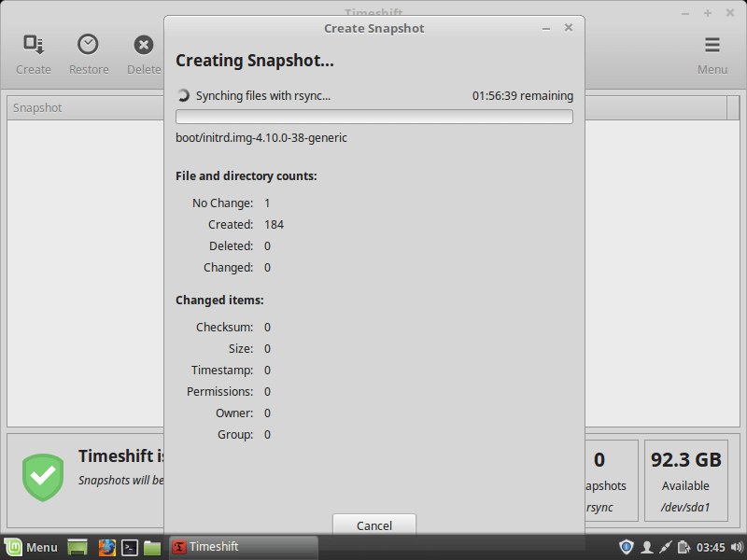Cancel the snapshot creation
Viewport: 747px width, 560px height.
coord(374,525)
